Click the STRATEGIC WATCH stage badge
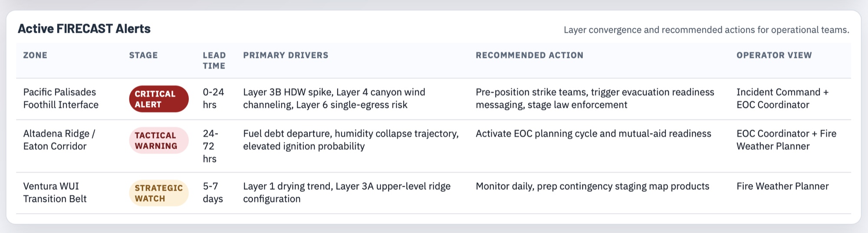Image resolution: width=868 pixels, height=233 pixels. point(158,193)
